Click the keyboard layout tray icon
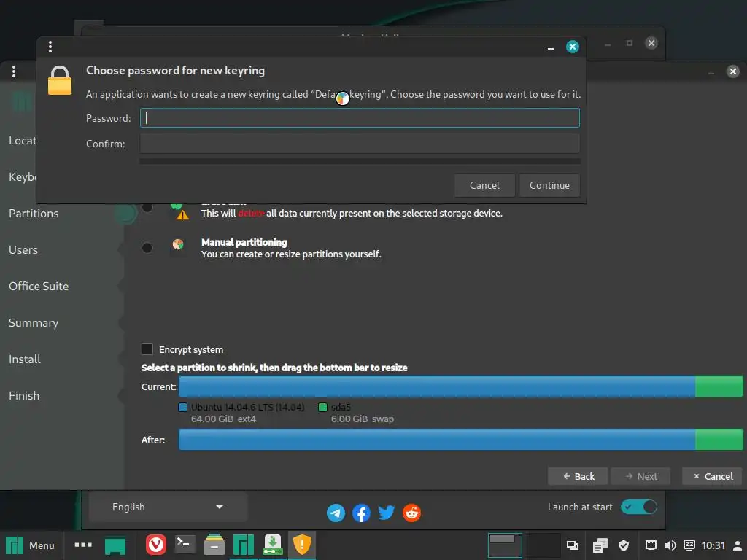This screenshot has width=747, height=560. [689, 545]
